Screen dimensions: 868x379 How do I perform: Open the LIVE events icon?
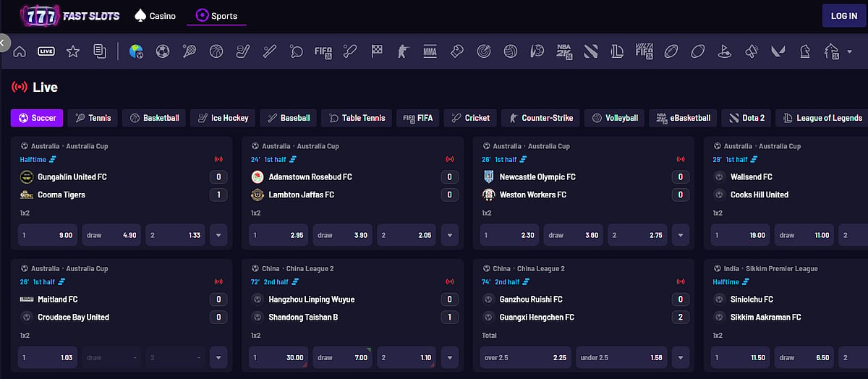tap(46, 51)
